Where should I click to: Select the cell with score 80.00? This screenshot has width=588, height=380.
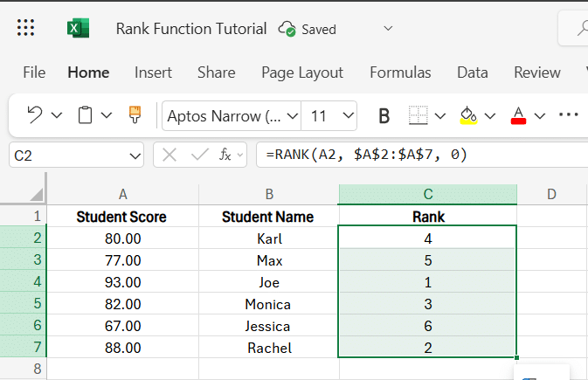(x=122, y=238)
